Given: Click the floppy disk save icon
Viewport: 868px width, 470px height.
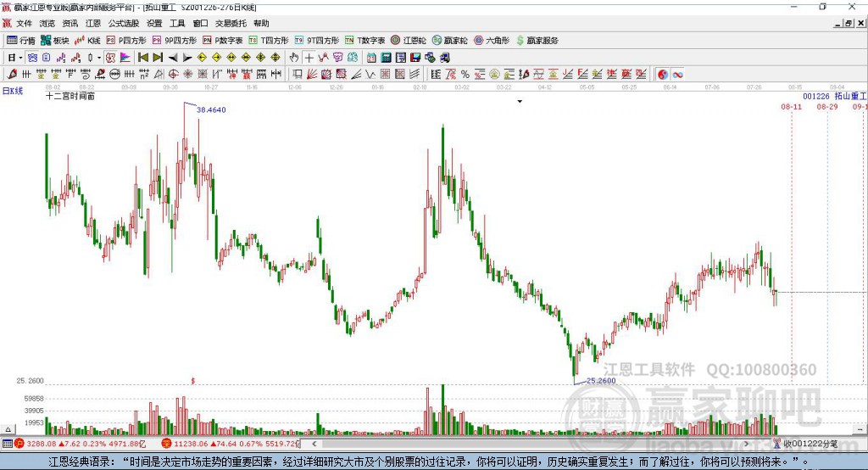Looking at the screenshot, I should pyautogui.click(x=415, y=58).
